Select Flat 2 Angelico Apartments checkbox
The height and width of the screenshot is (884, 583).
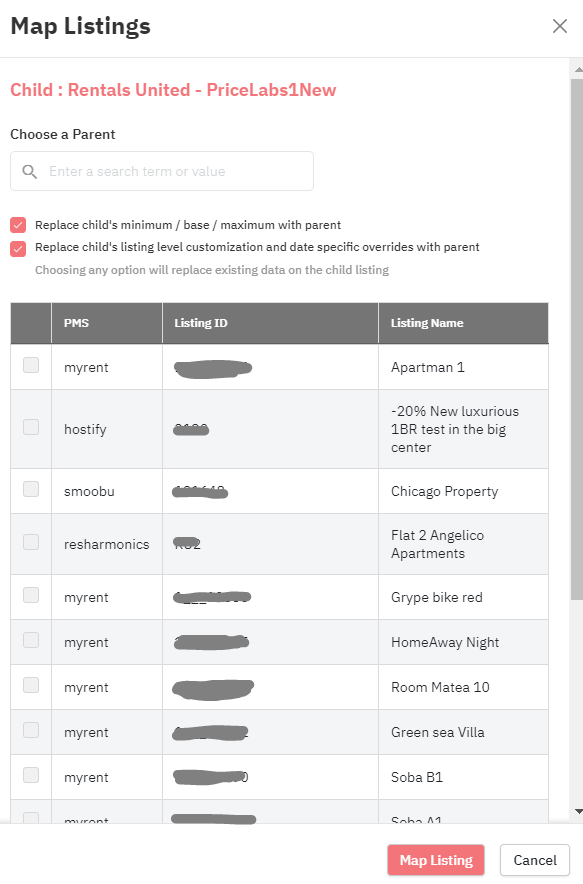[31, 542]
